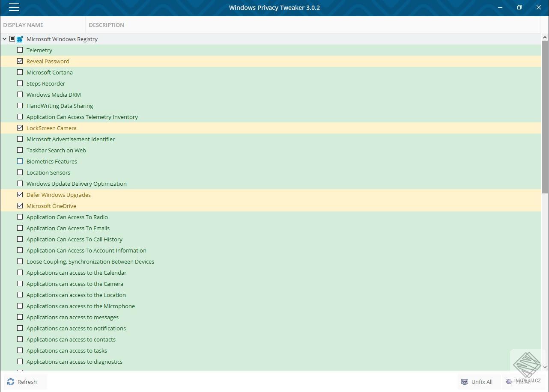Select Taskbar Search on Web row
This screenshot has width=549, height=392.
point(271,150)
